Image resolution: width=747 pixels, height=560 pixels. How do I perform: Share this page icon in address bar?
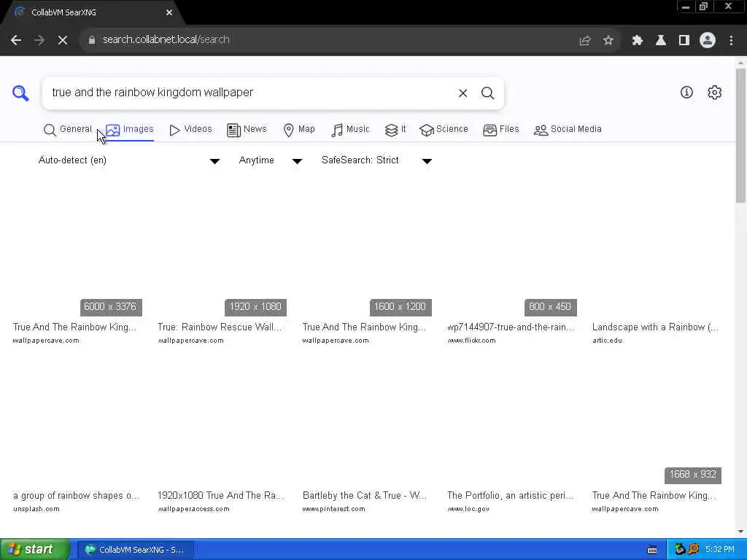(x=585, y=41)
